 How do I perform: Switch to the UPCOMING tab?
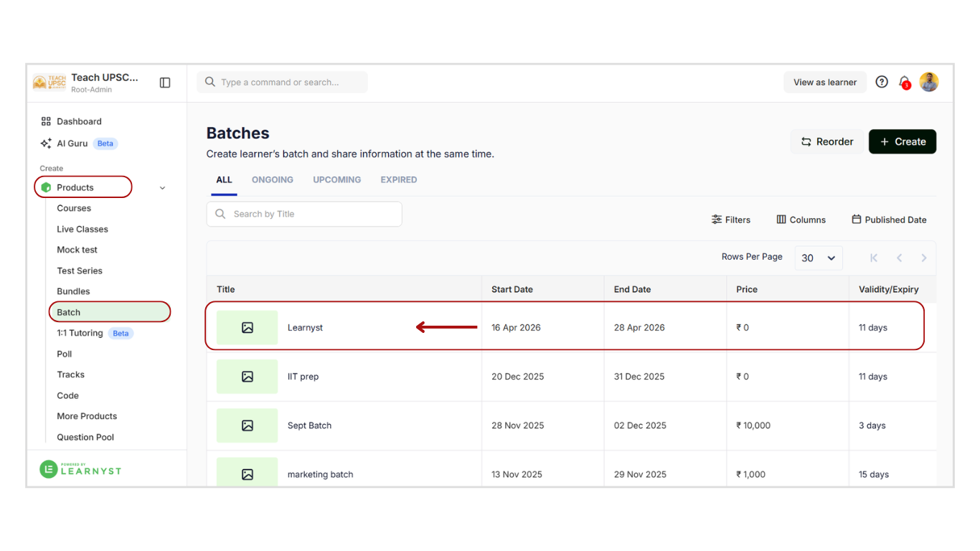pyautogui.click(x=337, y=180)
